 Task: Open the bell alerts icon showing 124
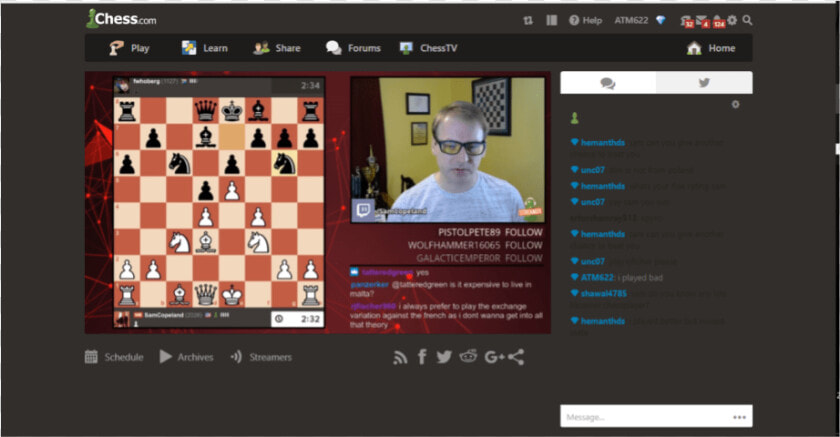pos(718,21)
